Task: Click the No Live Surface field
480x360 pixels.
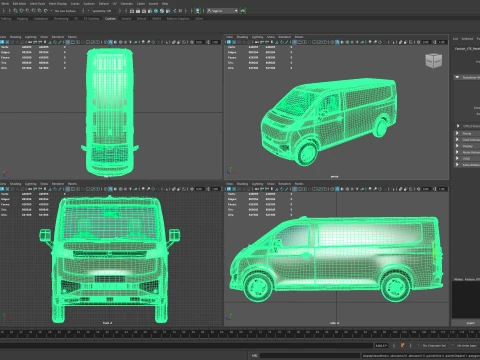Action: 65,11
